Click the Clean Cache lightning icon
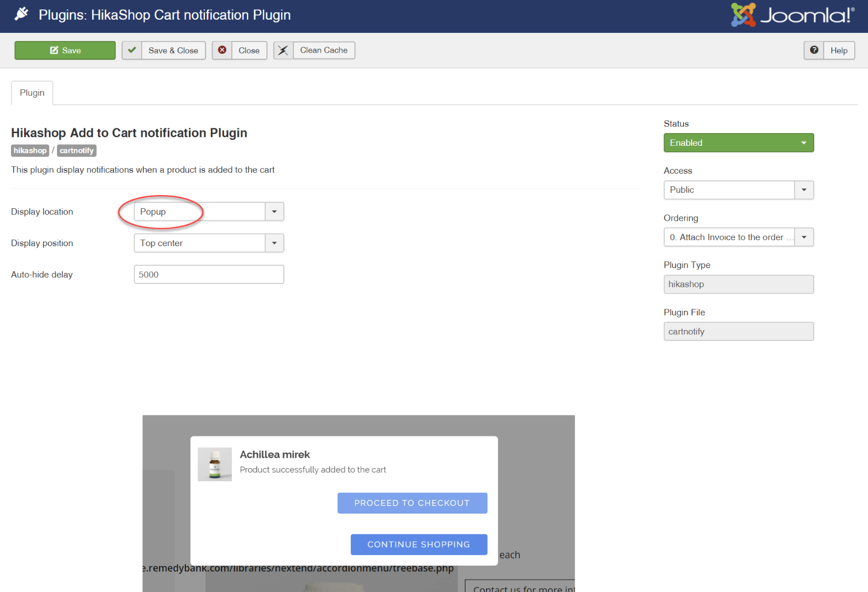 [x=283, y=50]
